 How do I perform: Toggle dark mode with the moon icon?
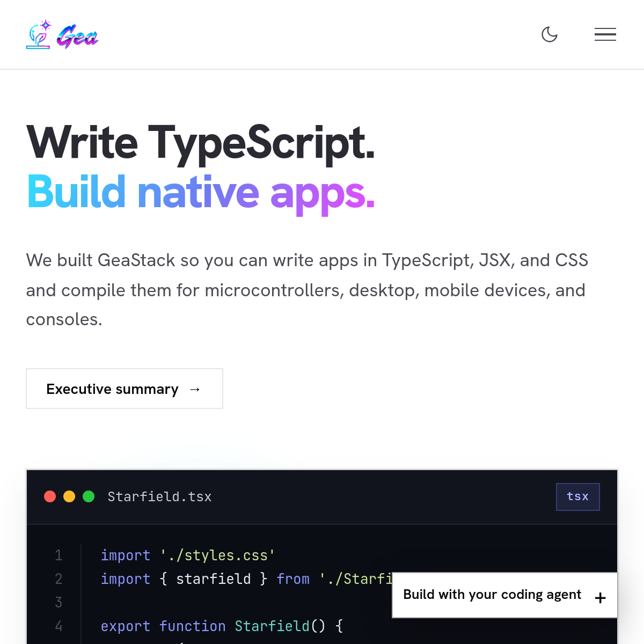pyautogui.click(x=550, y=34)
